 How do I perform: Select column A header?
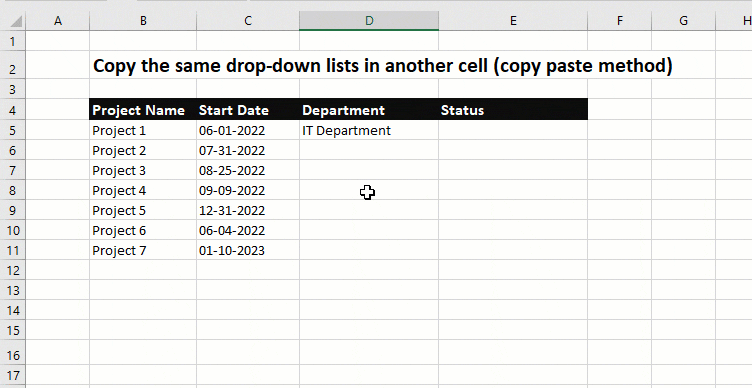point(58,21)
